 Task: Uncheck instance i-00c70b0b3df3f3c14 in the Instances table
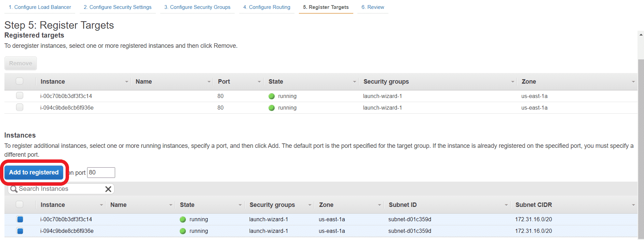(20, 219)
